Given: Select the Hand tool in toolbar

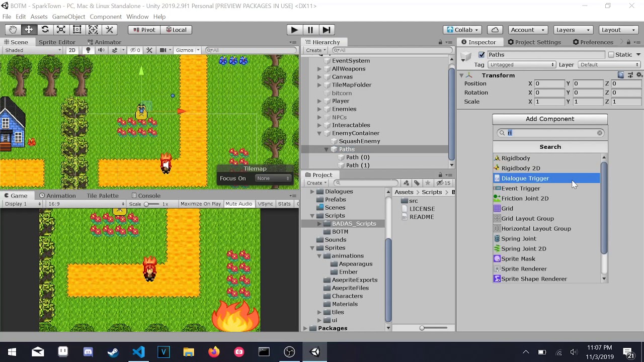Looking at the screenshot, I should coord(13,30).
